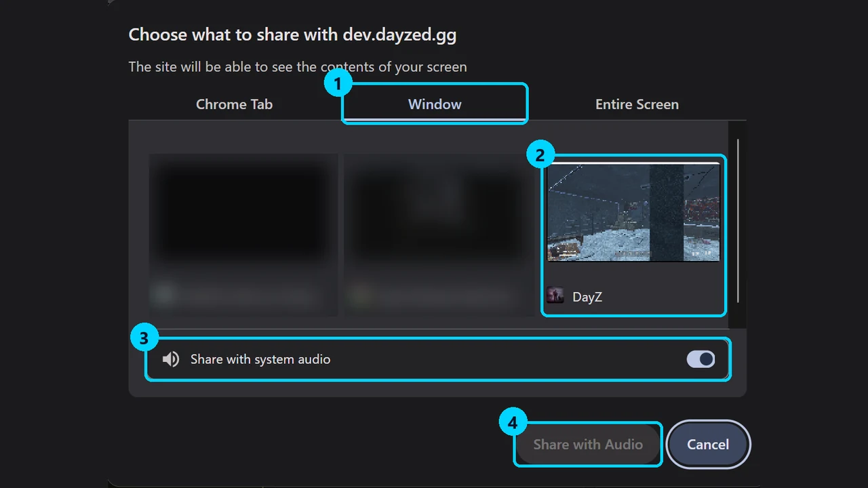Viewport: 868px width, 488px height.
Task: Cancel the share dialog
Action: point(708,445)
